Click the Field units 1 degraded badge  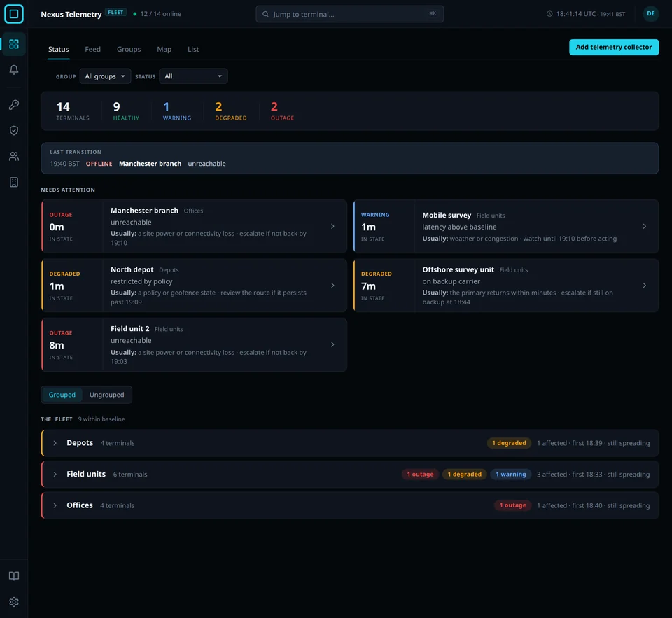[x=464, y=475]
